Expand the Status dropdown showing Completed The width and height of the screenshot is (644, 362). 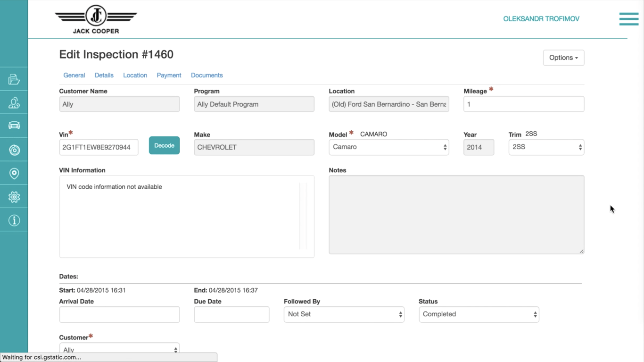479,314
